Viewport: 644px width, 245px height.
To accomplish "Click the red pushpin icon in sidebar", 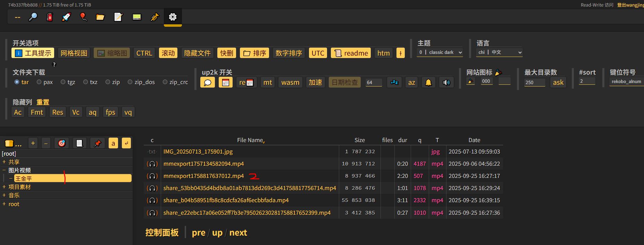I will [98, 143].
